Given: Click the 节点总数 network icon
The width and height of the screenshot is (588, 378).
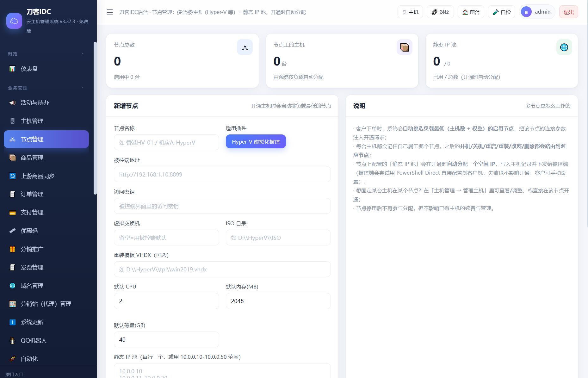Looking at the screenshot, I should (x=245, y=47).
